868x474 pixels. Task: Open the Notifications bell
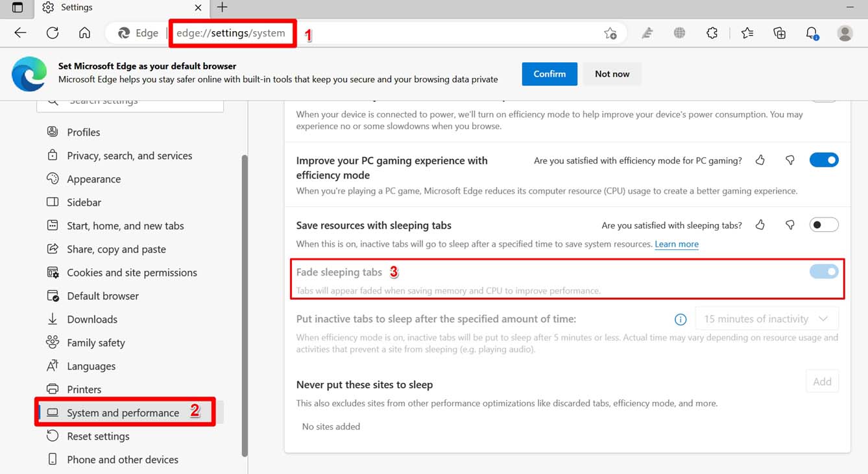[x=812, y=32]
